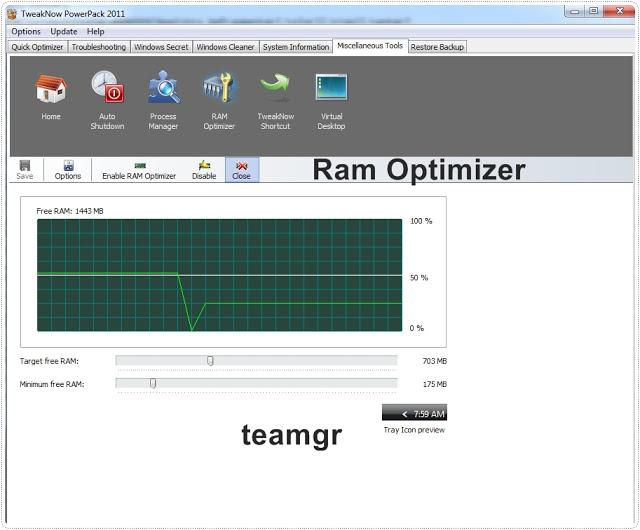Select the Miscellaneous Tools tab
The height and width of the screenshot is (530, 640).
click(370, 46)
